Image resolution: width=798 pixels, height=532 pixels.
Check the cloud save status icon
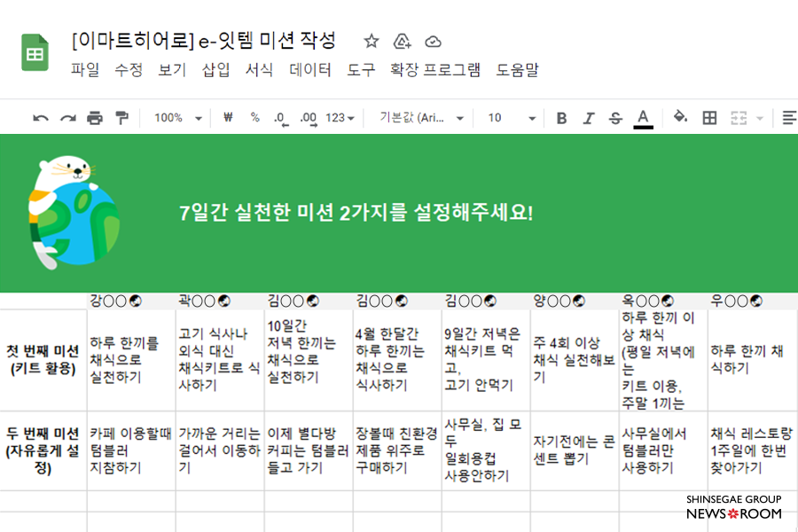tap(433, 42)
